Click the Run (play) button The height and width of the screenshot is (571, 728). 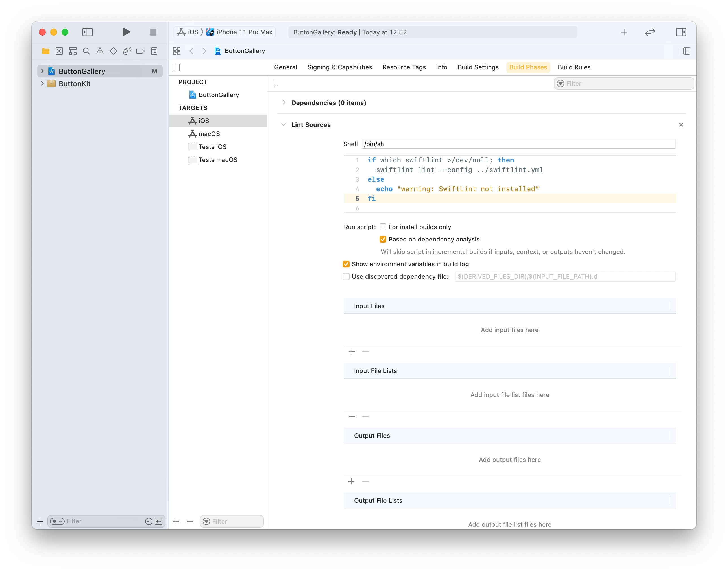126,32
